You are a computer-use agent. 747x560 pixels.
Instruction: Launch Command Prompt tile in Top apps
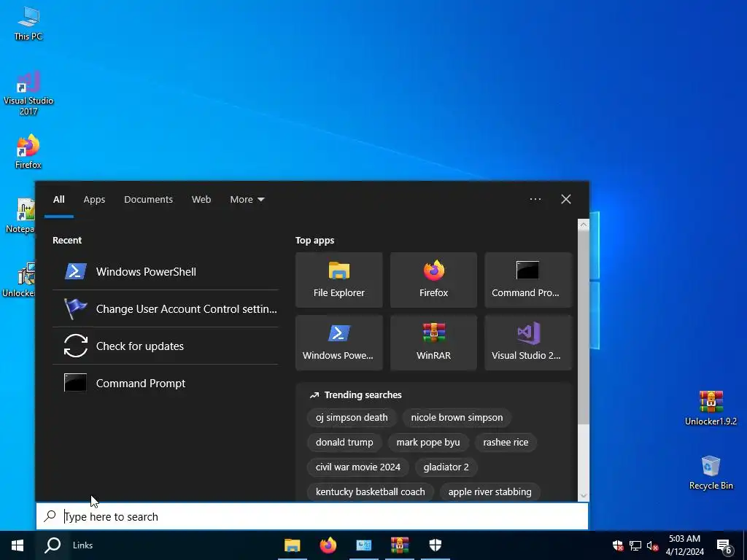tap(528, 279)
